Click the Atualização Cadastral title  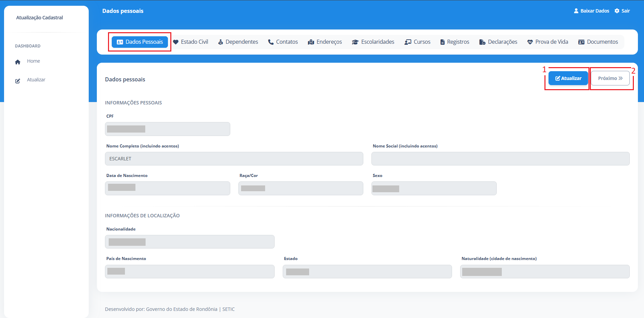(40, 18)
